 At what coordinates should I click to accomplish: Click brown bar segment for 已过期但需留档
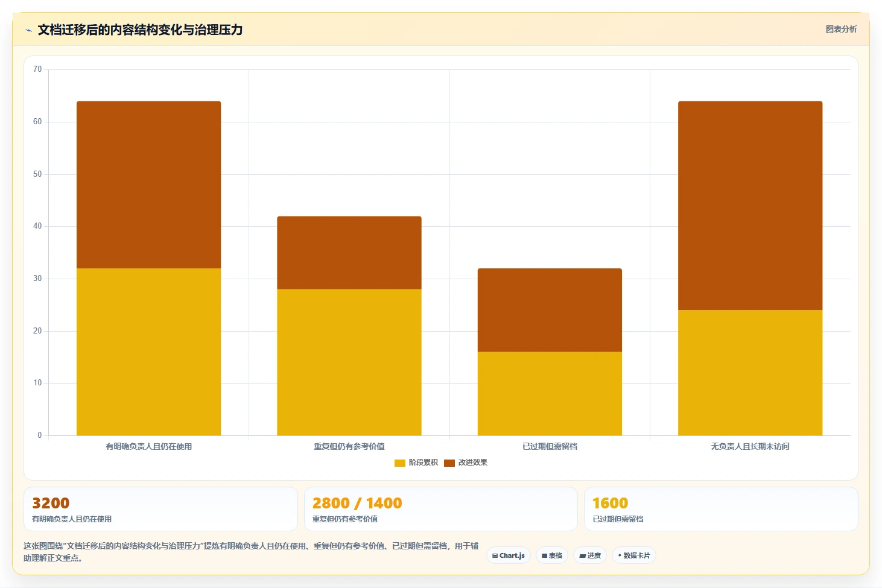(550, 310)
